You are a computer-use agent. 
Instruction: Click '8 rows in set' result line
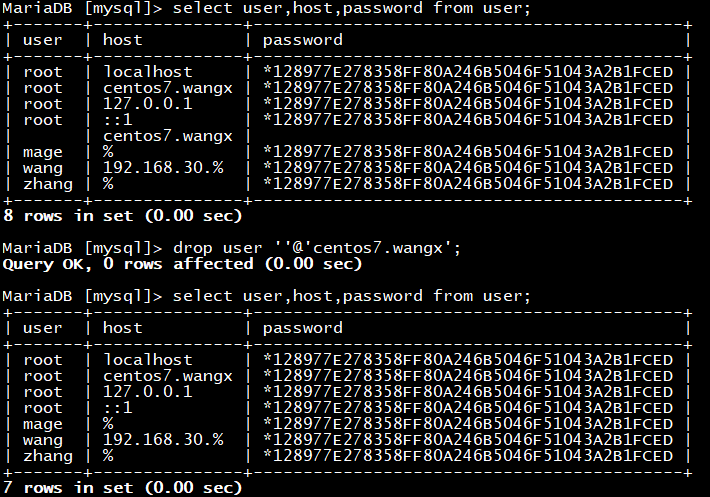[x=122, y=215]
